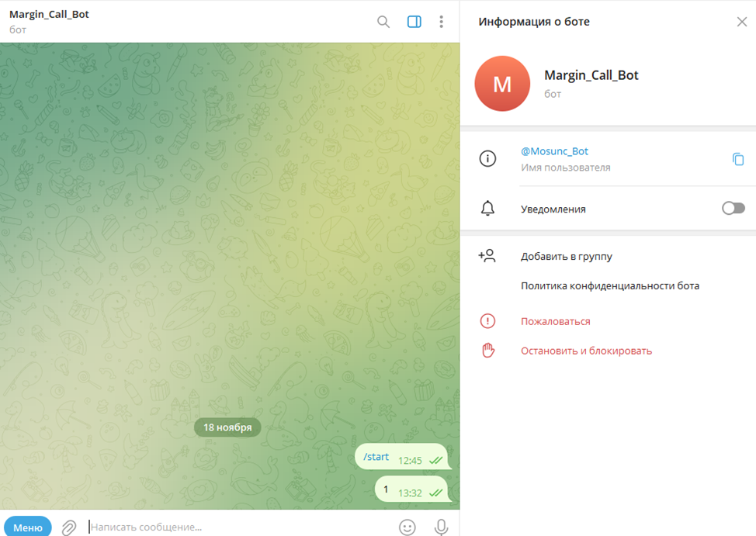Toggle the Уведомления notifications switch
Screen dimensions: 756x536
click(733, 208)
